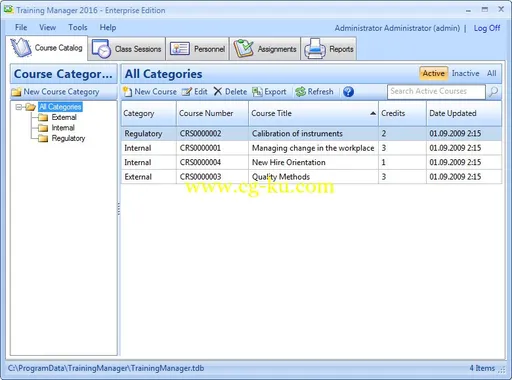Click the Search Active Courses field

(436, 91)
